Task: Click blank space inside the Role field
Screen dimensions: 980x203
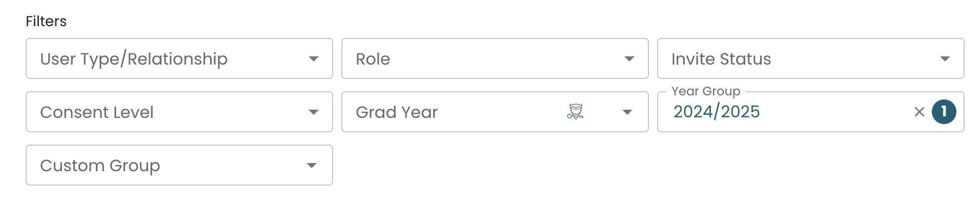Action: pos(505,59)
